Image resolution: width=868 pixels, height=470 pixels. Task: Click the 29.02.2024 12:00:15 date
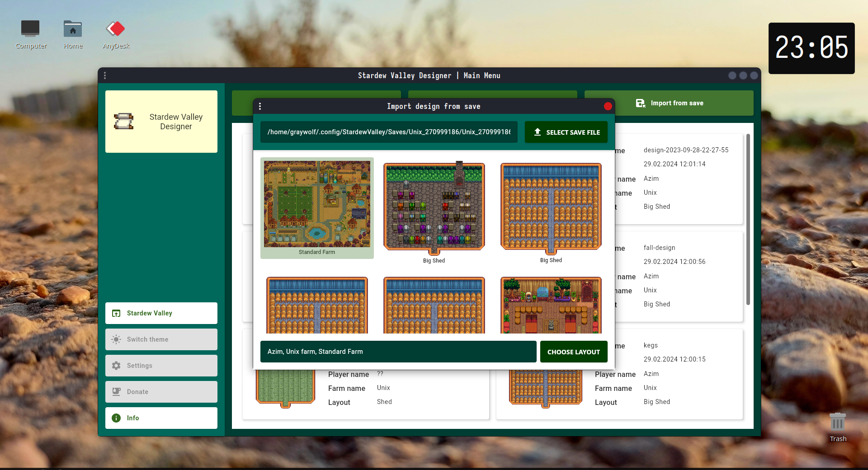[x=675, y=359]
